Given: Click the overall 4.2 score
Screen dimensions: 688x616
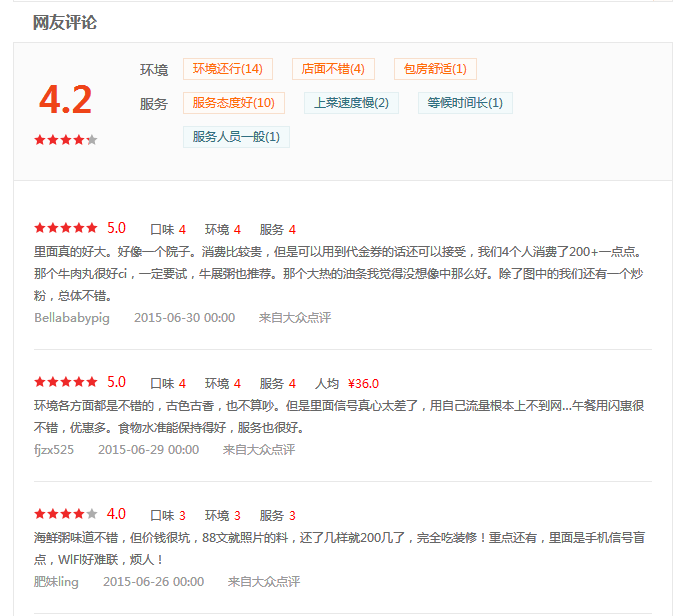Looking at the screenshot, I should coord(65,100).
